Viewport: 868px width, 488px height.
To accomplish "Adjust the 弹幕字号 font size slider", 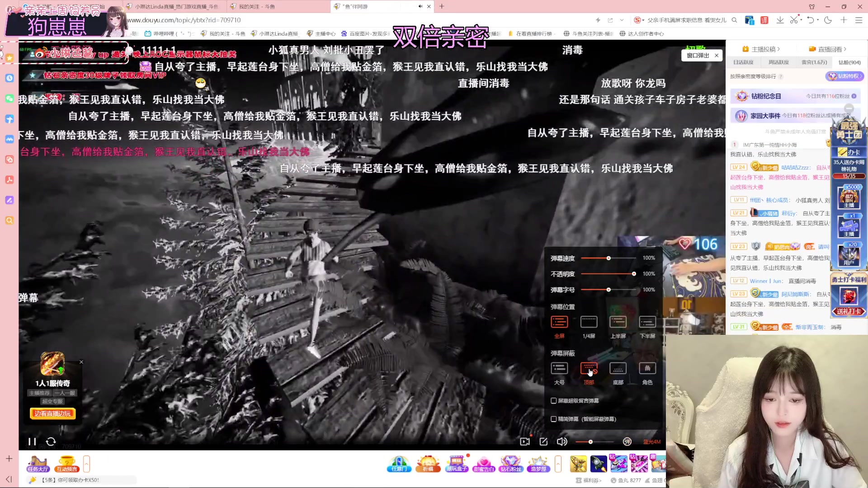I will [x=609, y=290].
